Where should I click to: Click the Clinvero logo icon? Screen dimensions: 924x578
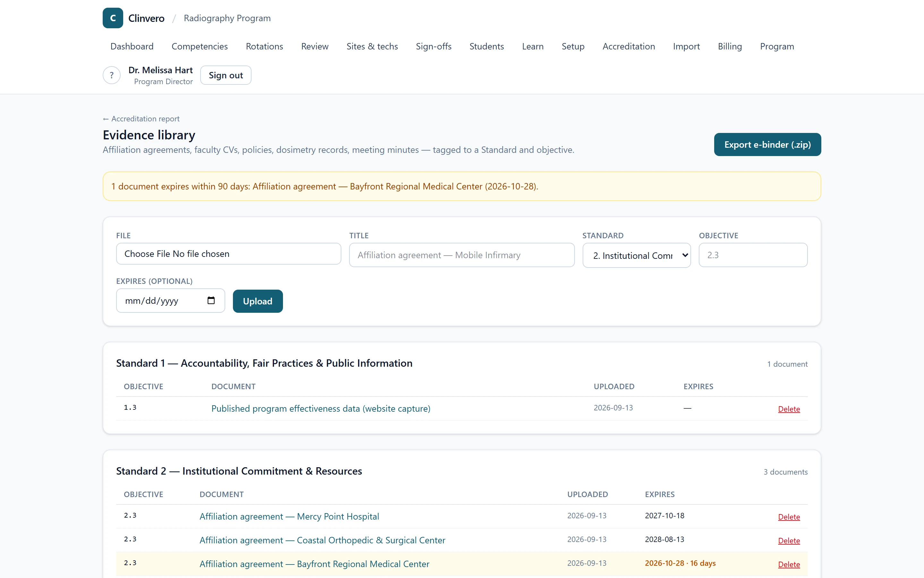(113, 18)
